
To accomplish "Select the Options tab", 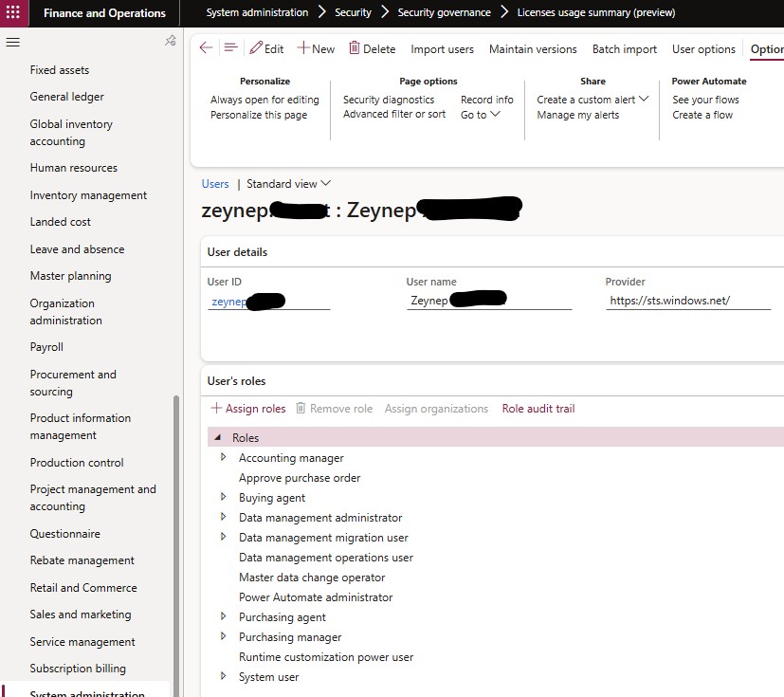I will coord(767,49).
